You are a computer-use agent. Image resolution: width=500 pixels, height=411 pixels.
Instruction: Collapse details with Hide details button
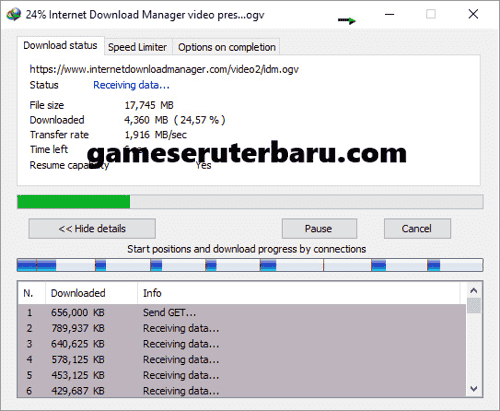point(92,229)
